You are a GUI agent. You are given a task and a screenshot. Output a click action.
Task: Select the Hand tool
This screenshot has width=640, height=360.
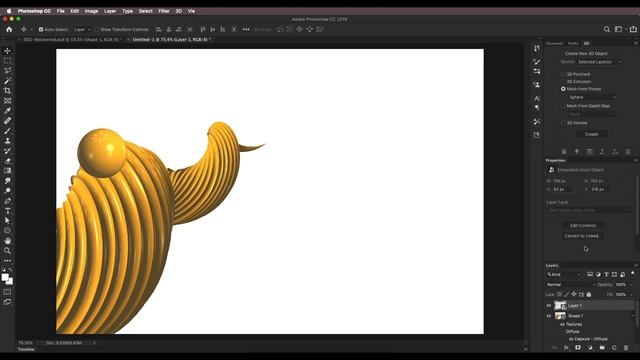pyautogui.click(x=7, y=240)
